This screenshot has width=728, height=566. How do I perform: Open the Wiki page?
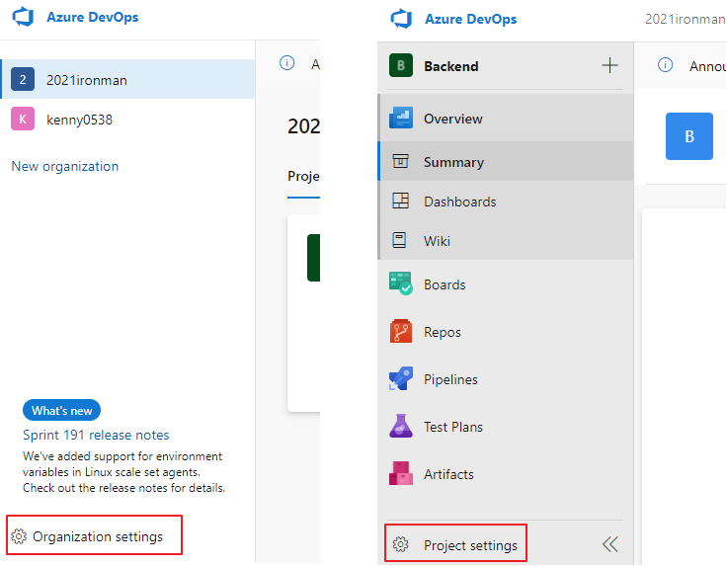506,240
